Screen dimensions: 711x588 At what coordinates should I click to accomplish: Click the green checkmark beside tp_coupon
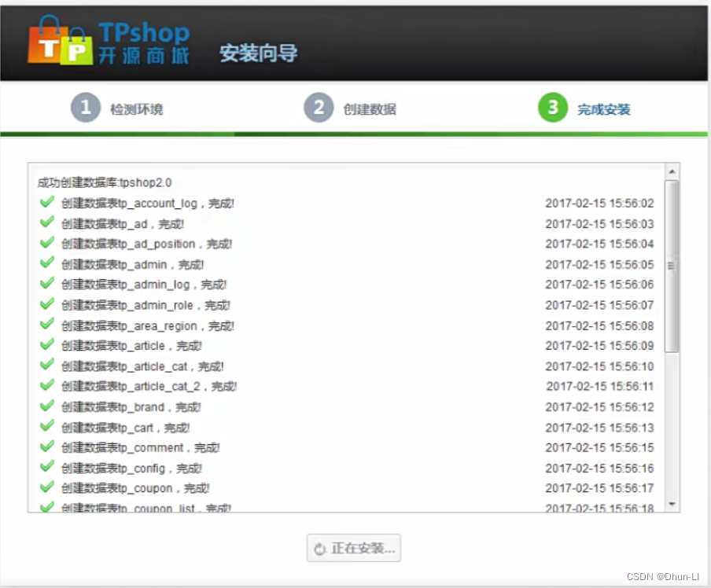point(45,488)
